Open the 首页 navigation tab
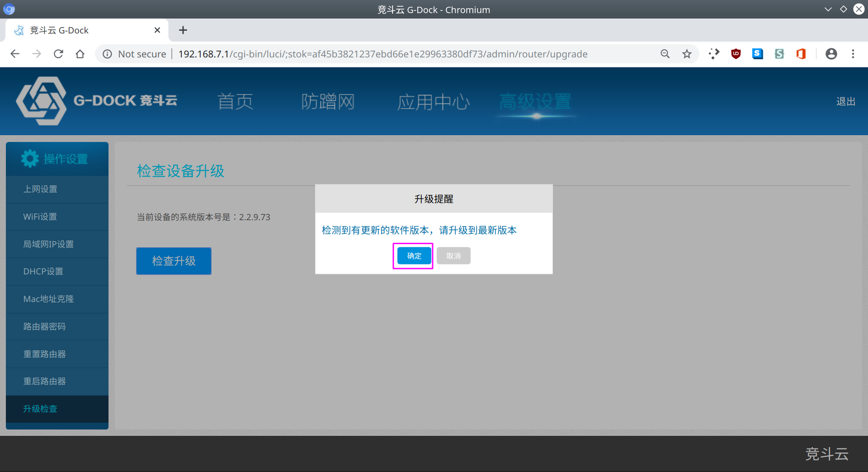The width and height of the screenshot is (868, 472). click(x=235, y=102)
